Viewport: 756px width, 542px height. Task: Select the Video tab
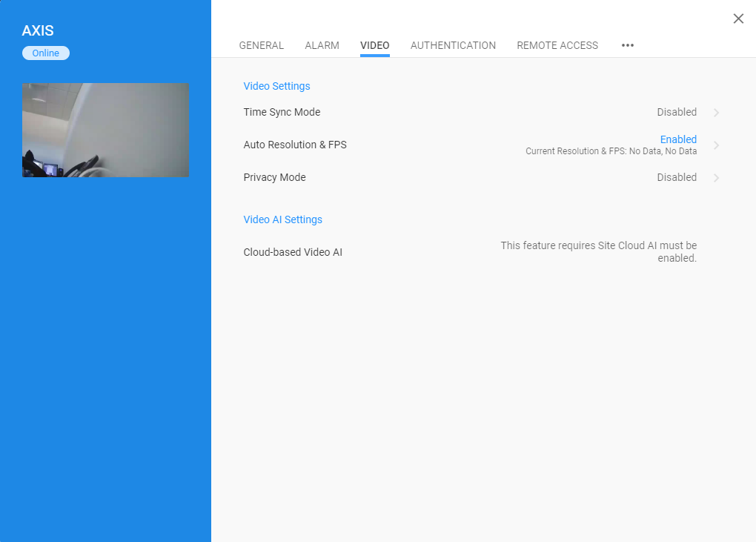point(374,45)
